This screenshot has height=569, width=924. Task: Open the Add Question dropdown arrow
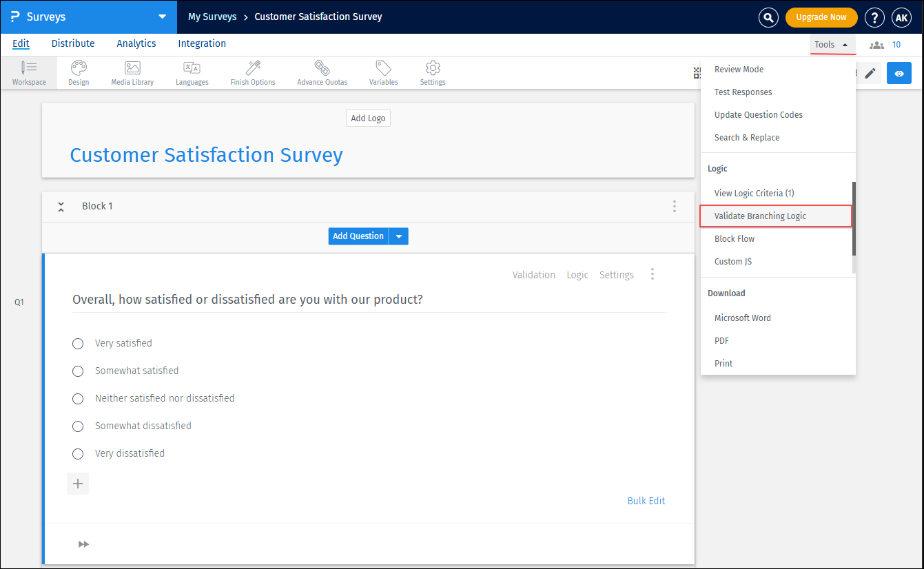point(398,236)
